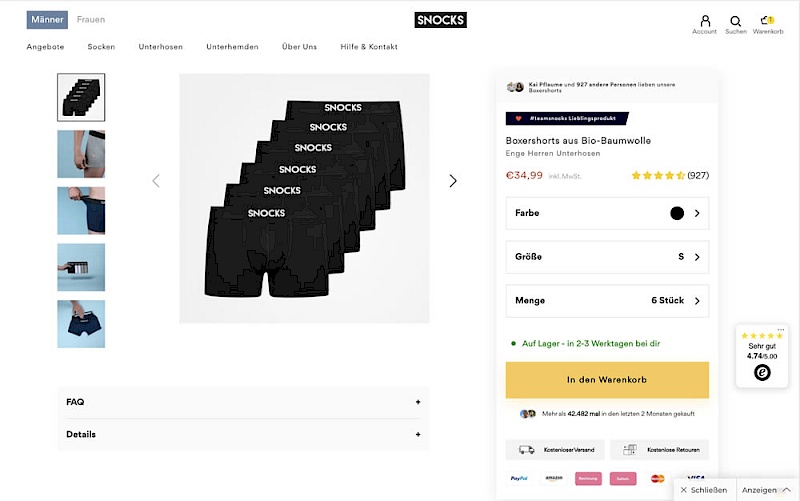
Task: Open the Menge quantity selector
Action: (x=607, y=300)
